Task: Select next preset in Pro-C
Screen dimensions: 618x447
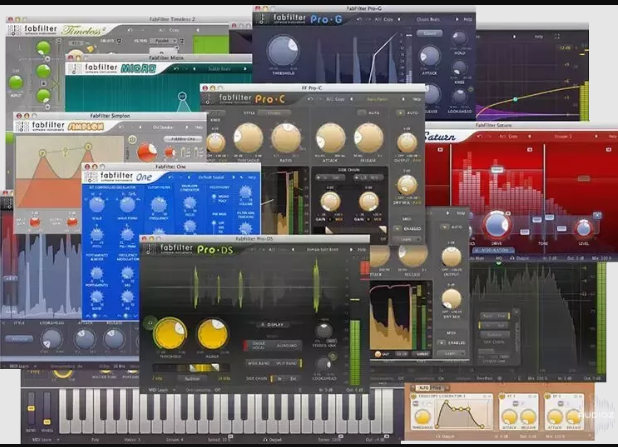Action: pos(403,99)
